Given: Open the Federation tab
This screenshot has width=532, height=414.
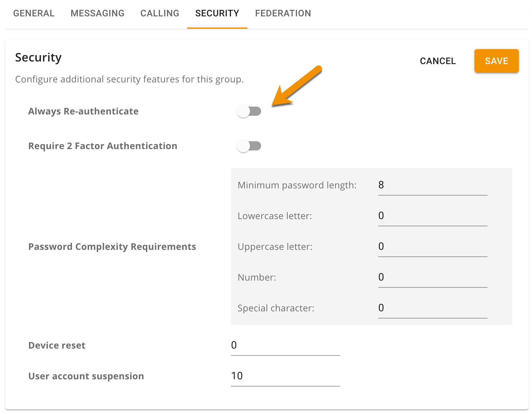Looking at the screenshot, I should 283,13.
